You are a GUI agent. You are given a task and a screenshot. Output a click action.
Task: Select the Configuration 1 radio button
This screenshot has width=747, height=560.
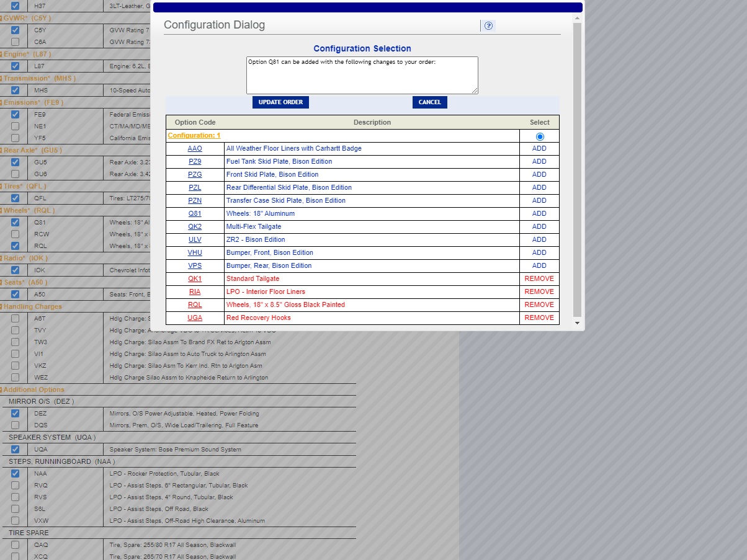pos(539,136)
